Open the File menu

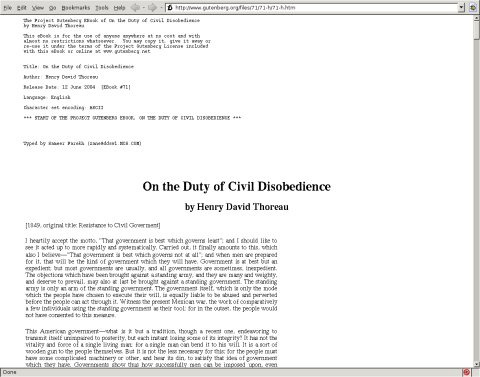(x=7, y=7)
